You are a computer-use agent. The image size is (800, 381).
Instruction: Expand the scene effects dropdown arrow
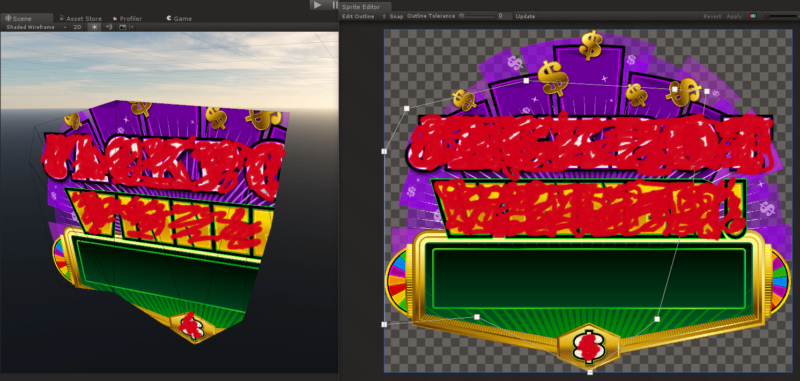pyautogui.click(x=132, y=27)
